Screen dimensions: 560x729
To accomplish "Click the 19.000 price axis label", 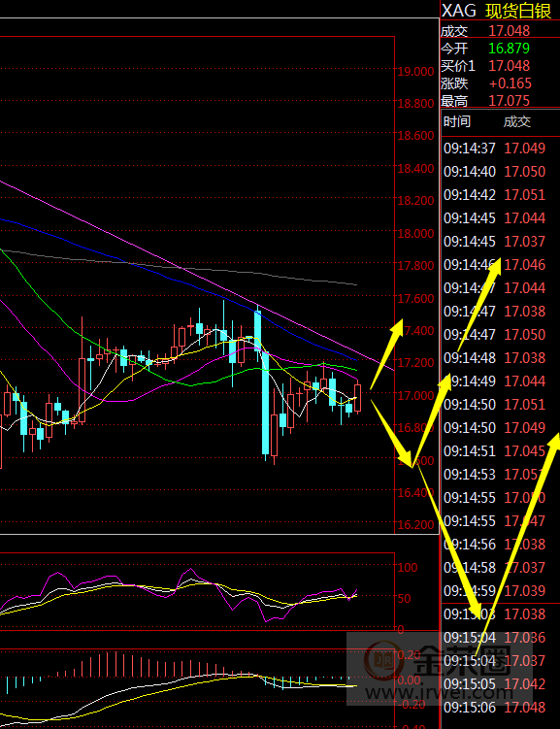I will click(415, 71).
